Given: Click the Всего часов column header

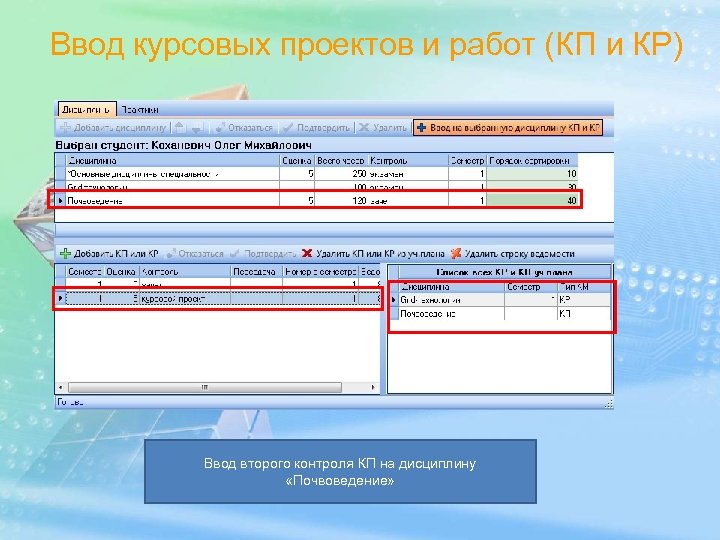Looking at the screenshot, I should (x=341, y=161).
